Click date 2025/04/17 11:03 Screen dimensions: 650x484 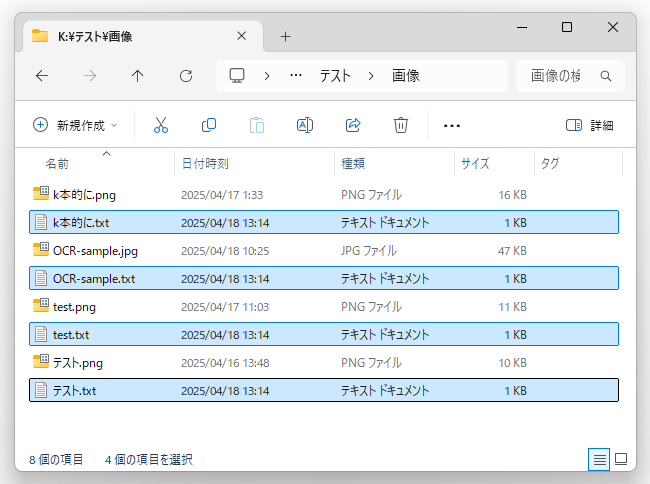(225, 307)
